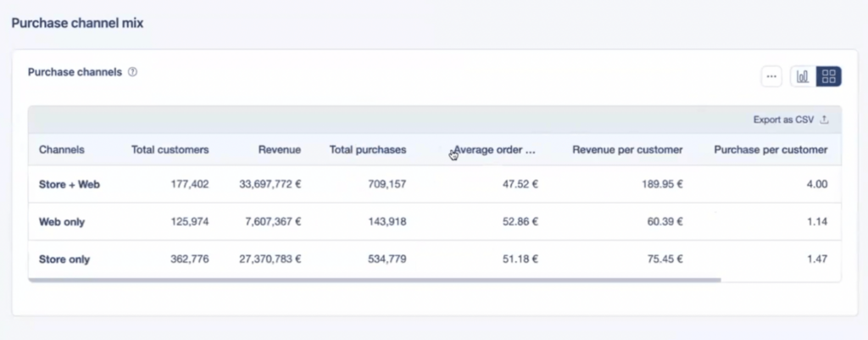The image size is (868, 340).
Task: Click the Export as CSV text
Action: 783,120
